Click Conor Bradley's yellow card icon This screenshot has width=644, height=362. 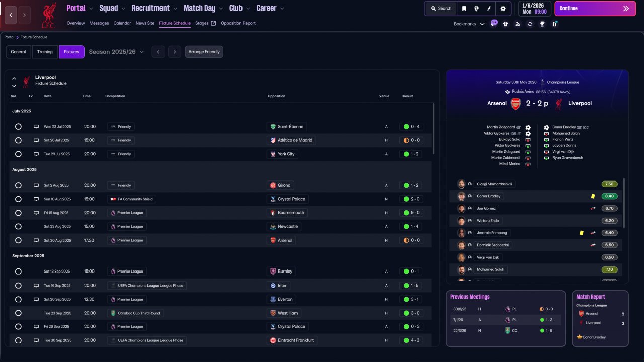593,196
